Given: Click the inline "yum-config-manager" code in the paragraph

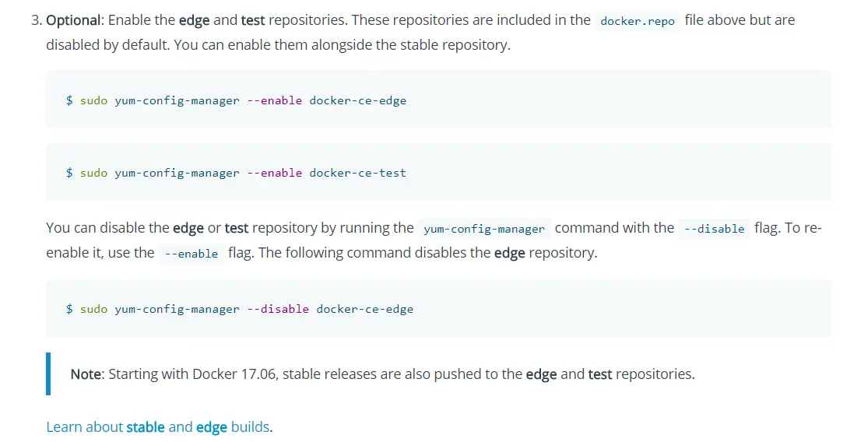Looking at the screenshot, I should tap(484, 229).
